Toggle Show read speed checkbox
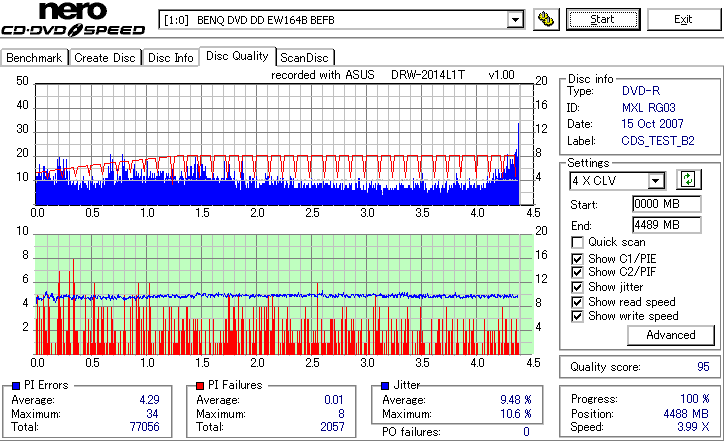 coord(577,302)
